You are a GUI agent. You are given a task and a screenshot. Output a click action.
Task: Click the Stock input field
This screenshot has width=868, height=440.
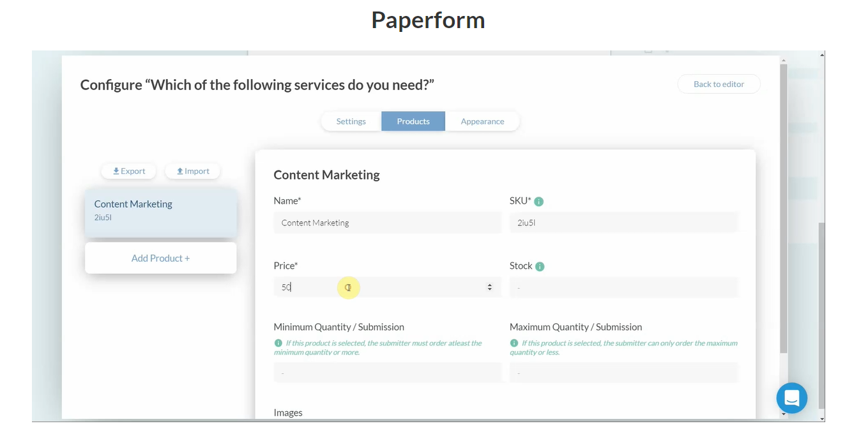point(623,287)
